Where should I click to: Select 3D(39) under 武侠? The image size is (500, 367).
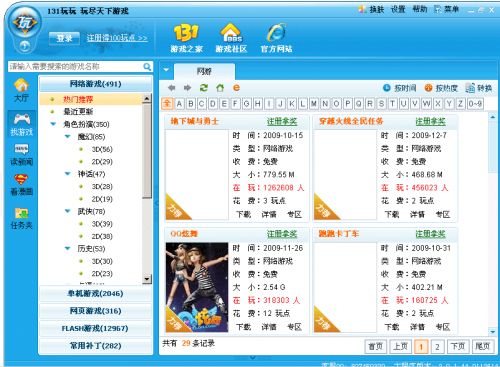pyautogui.click(x=102, y=224)
